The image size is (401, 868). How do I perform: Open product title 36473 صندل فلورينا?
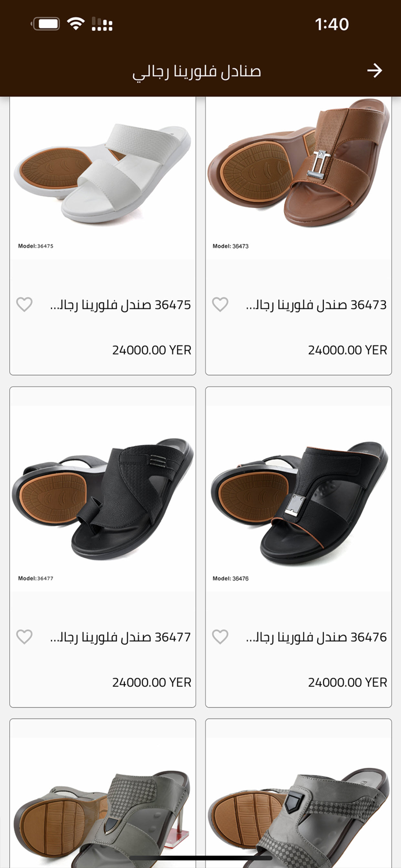pyautogui.click(x=316, y=305)
